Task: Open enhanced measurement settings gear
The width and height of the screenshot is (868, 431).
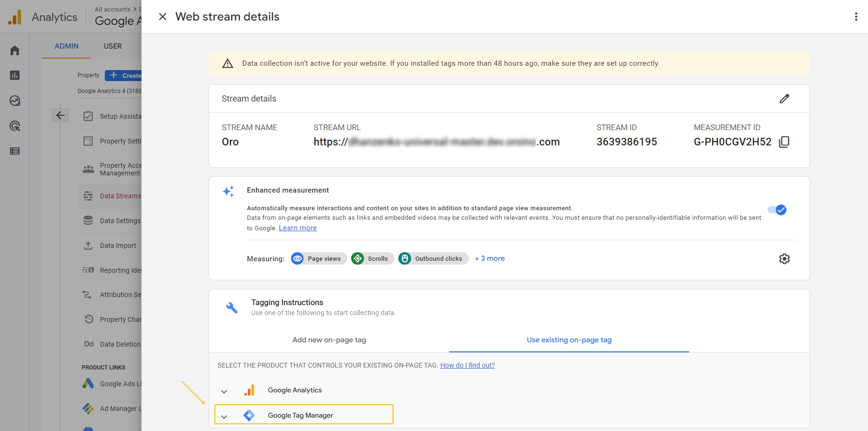Action: (x=784, y=259)
